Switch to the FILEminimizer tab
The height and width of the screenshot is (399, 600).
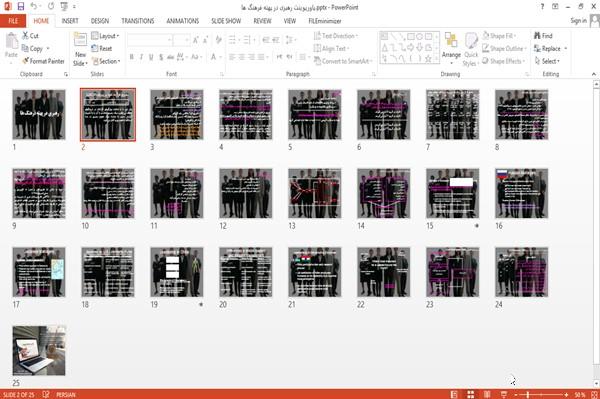tap(324, 21)
